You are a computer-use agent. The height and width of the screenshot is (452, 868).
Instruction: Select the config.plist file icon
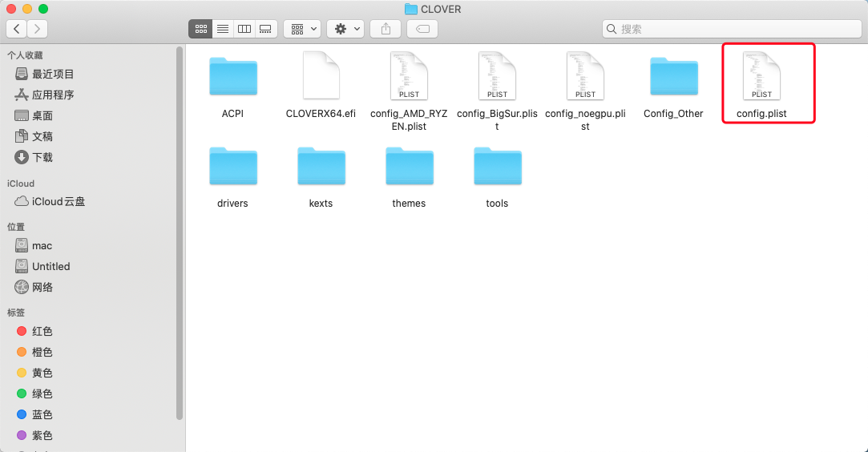click(x=761, y=76)
